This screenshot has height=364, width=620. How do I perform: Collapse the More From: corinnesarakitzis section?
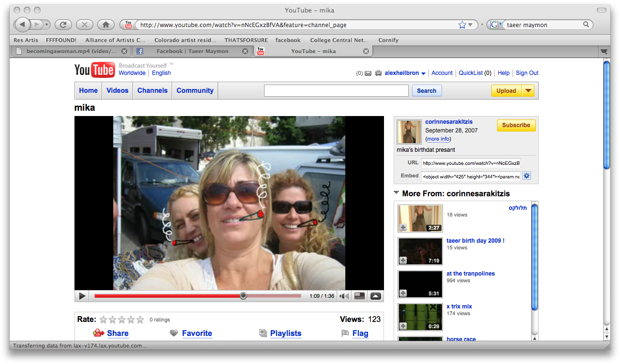[397, 193]
